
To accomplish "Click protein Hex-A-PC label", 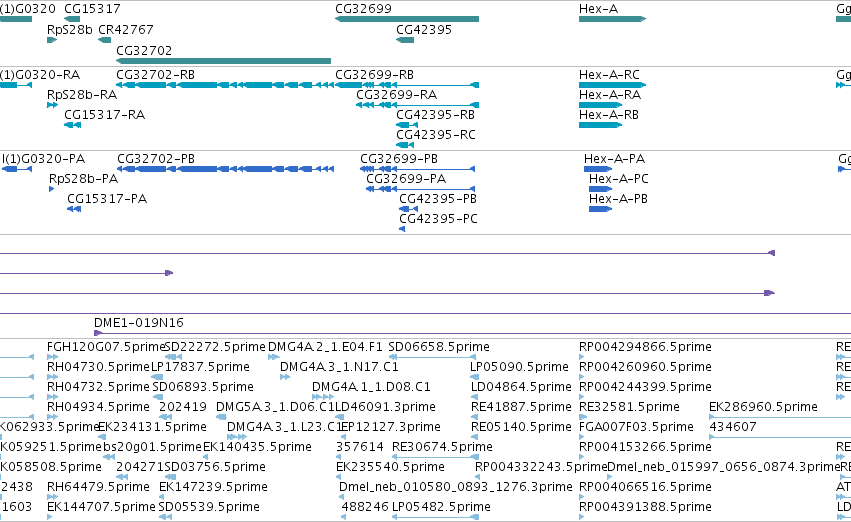I will click(619, 179).
